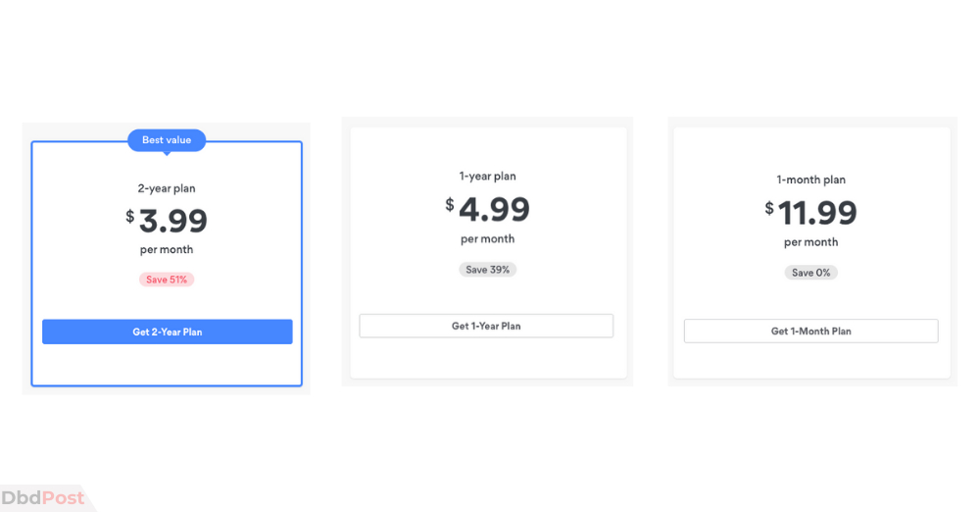
Task: Click dollar sign beside 4.99
Action: click(450, 205)
